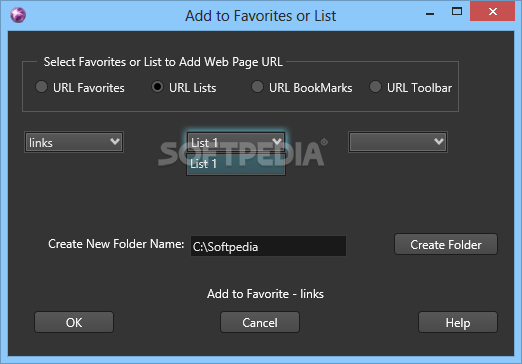522x364 pixels.
Task: Close the Add to Favorites or List window
Action: [x=492, y=11]
